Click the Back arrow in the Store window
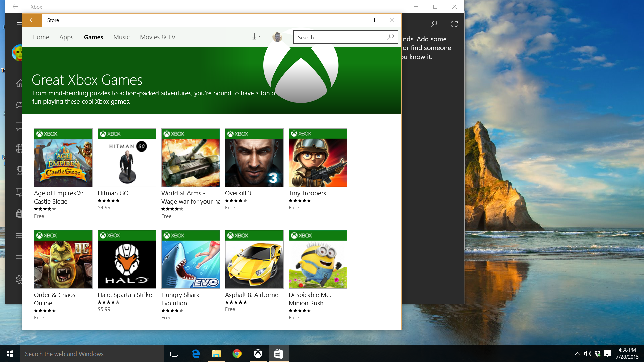Viewport: 644px width, 362px height. [x=32, y=20]
